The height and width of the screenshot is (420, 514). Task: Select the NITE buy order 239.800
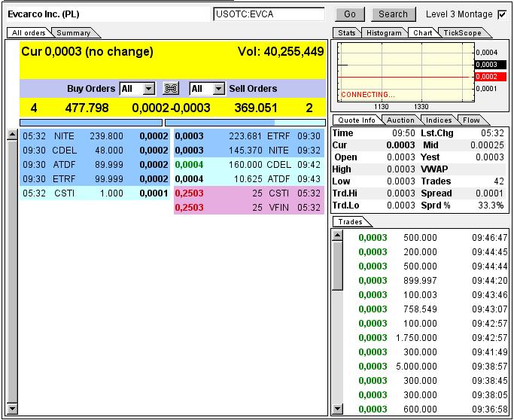click(95, 135)
